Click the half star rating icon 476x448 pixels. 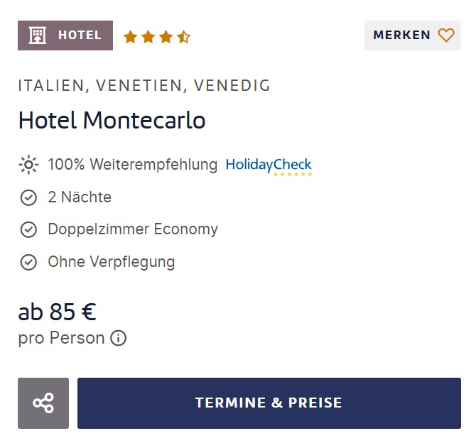pyautogui.click(x=184, y=37)
